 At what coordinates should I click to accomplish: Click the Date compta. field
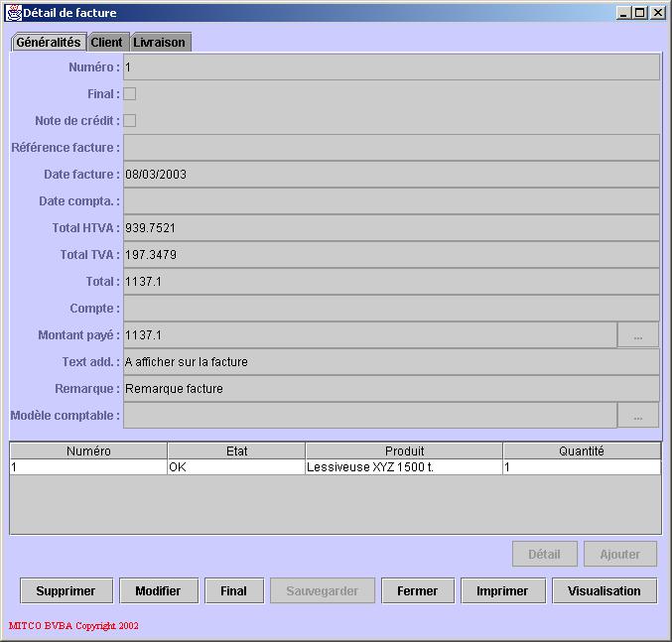tap(391, 200)
